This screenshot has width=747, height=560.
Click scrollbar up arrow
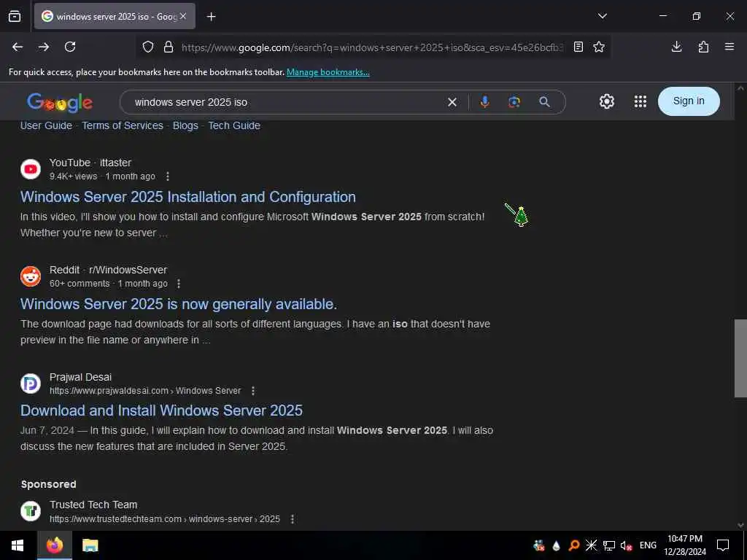point(740,88)
